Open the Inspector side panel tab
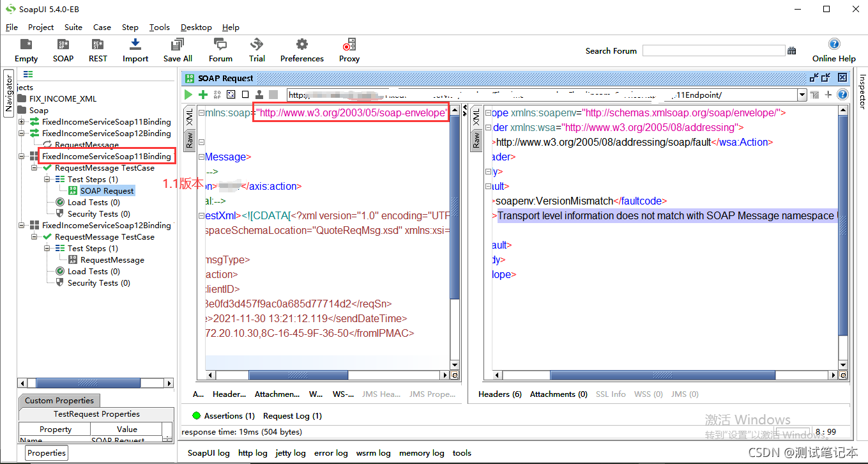 click(x=862, y=91)
